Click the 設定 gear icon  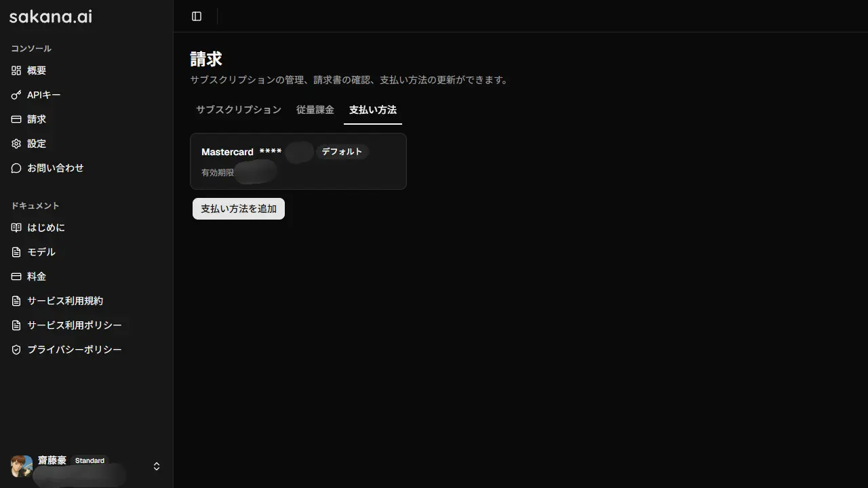(x=16, y=144)
